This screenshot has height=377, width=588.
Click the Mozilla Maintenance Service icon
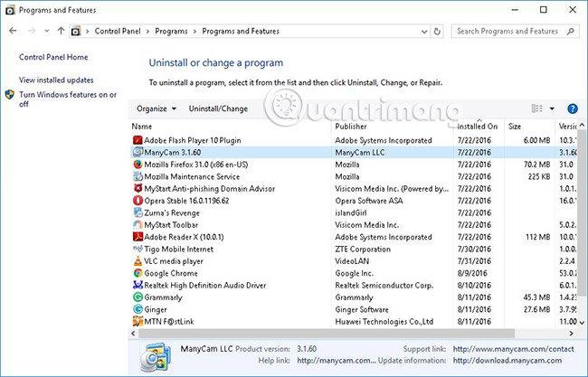[x=138, y=176]
